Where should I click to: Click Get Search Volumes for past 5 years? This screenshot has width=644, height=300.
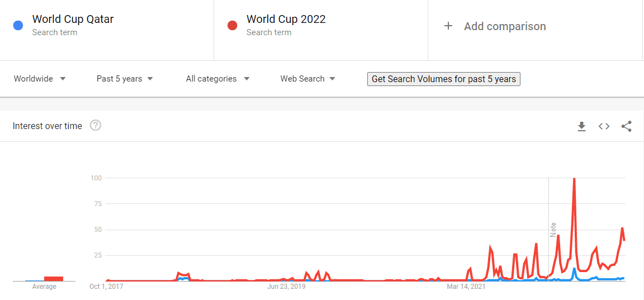pos(444,79)
